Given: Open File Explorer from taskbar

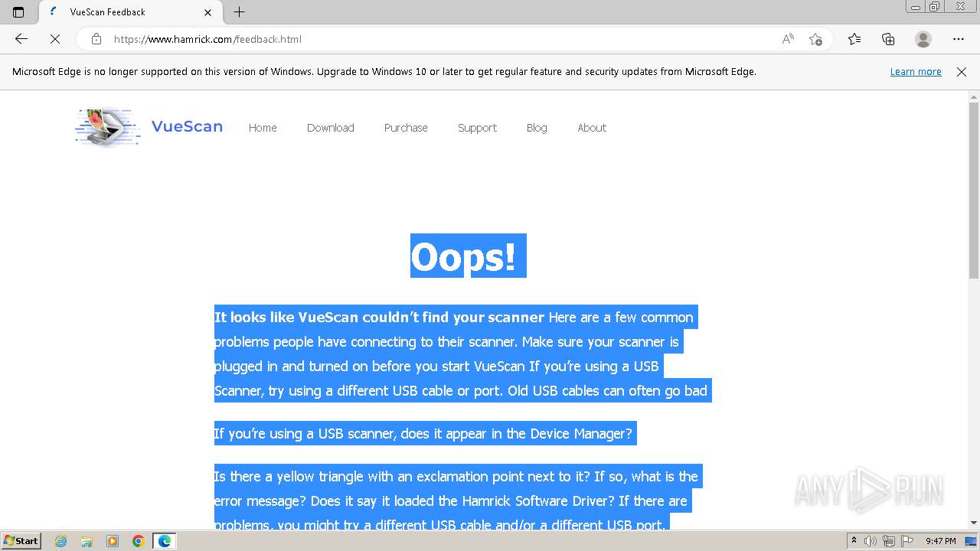Looking at the screenshot, I should pos(87,541).
